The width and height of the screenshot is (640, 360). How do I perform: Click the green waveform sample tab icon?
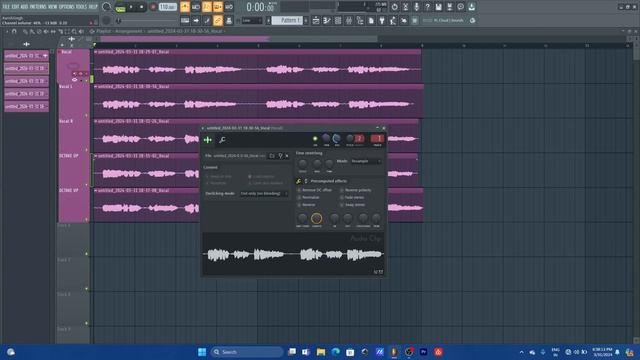(208, 140)
